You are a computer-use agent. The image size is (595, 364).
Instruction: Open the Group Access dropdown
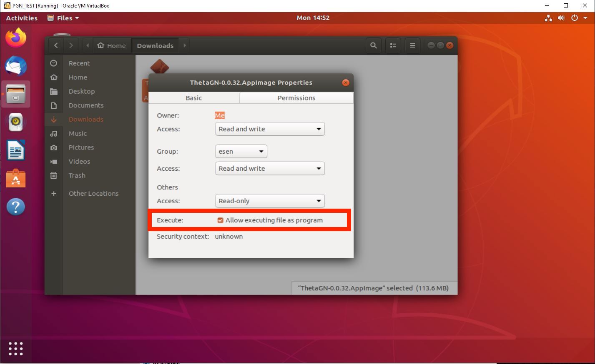coord(270,168)
